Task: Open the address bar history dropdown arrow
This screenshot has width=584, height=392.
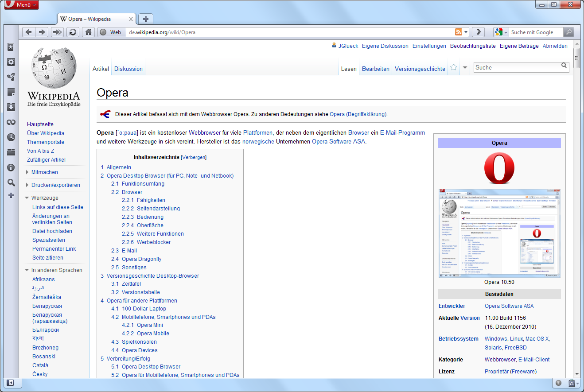Action: pos(466,32)
